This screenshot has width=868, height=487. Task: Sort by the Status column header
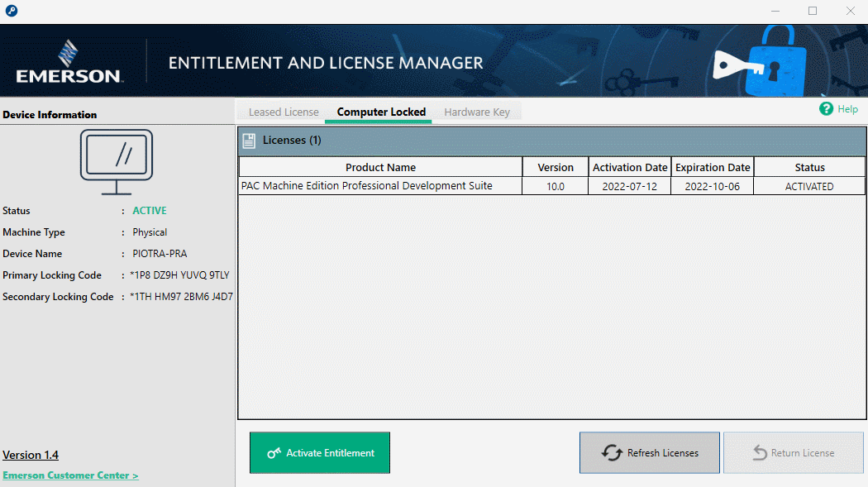tap(809, 167)
